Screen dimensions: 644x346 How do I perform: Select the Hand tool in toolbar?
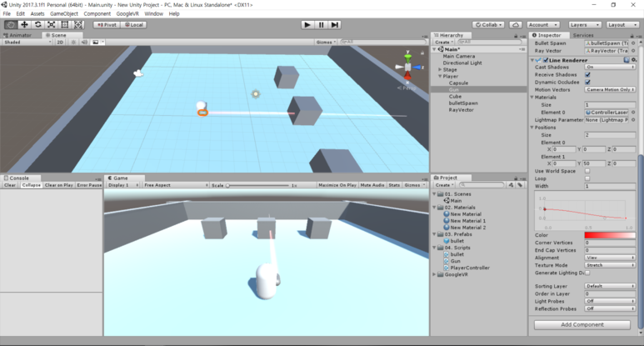point(11,25)
